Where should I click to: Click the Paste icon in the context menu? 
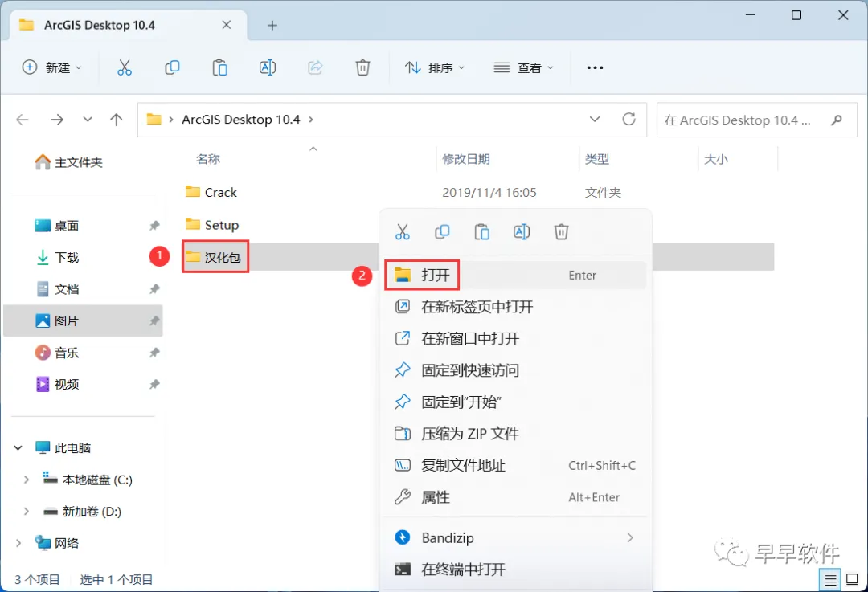point(481,232)
